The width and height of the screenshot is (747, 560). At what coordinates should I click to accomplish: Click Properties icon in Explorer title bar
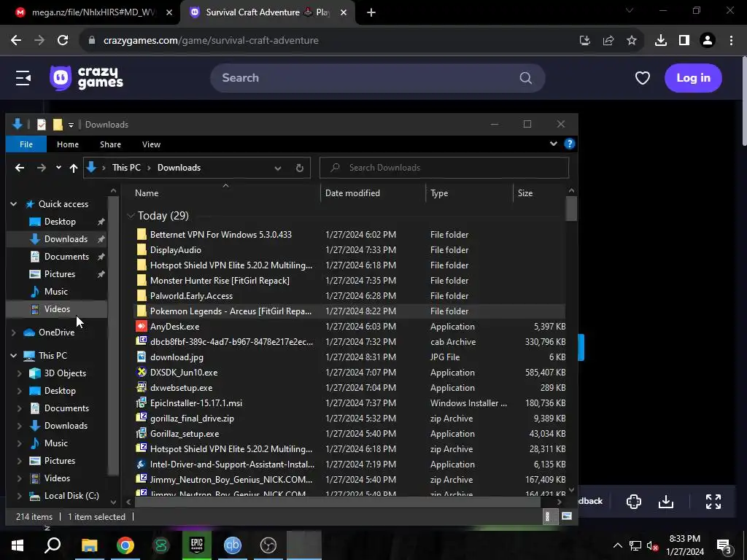(42, 124)
